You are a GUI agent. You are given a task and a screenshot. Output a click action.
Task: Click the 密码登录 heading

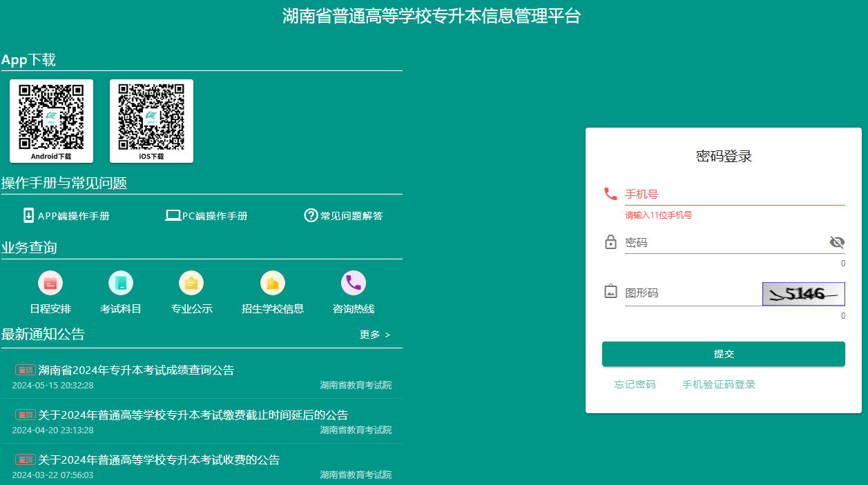point(724,156)
